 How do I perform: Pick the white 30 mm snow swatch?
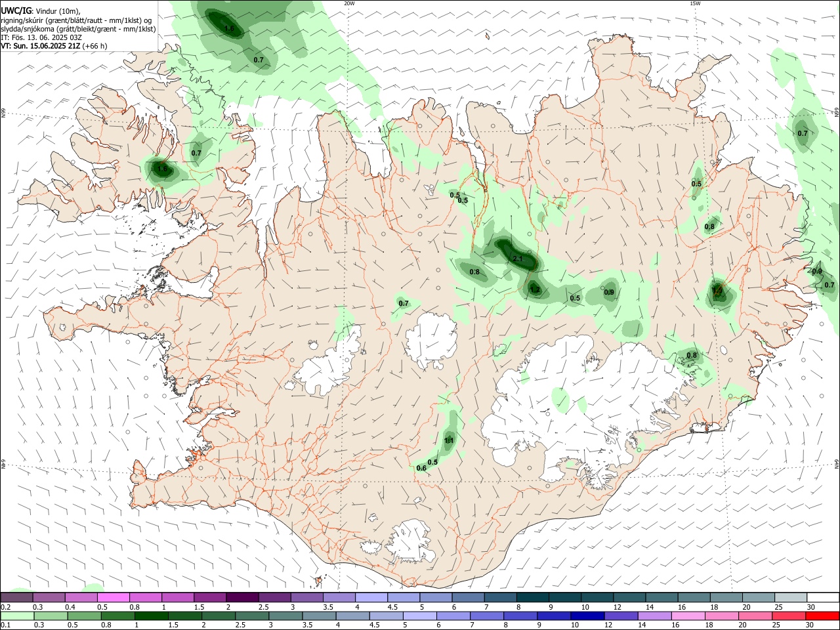point(823,597)
